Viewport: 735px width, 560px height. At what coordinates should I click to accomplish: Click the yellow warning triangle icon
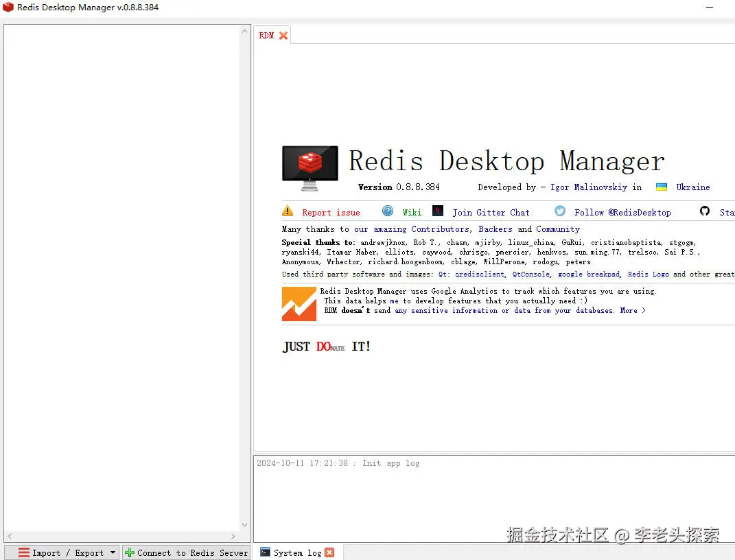point(288,211)
